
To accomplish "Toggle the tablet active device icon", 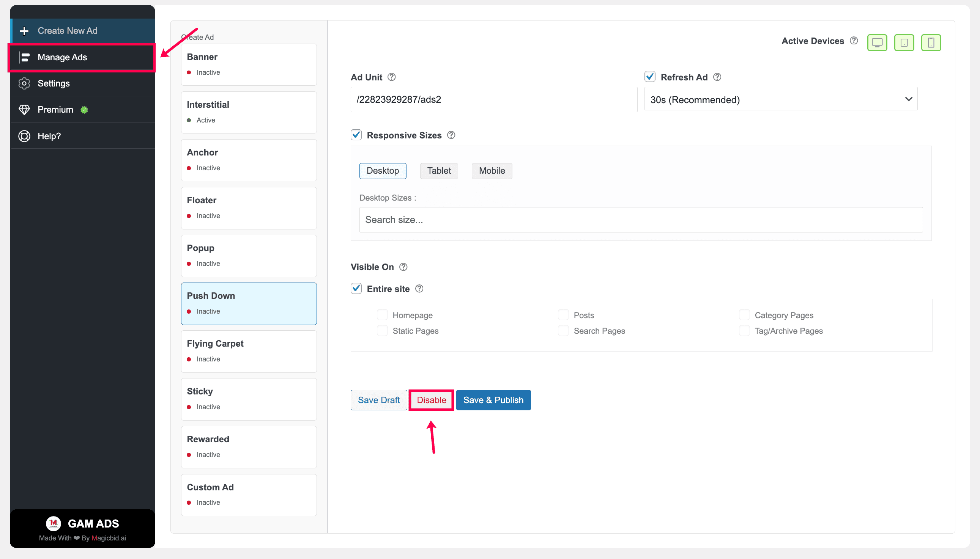I will [904, 42].
